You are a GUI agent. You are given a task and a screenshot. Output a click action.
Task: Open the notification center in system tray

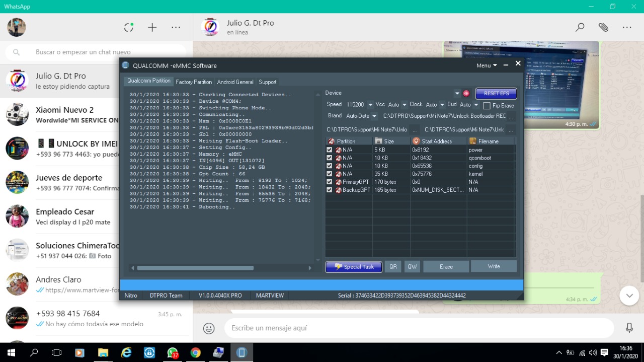(605, 352)
